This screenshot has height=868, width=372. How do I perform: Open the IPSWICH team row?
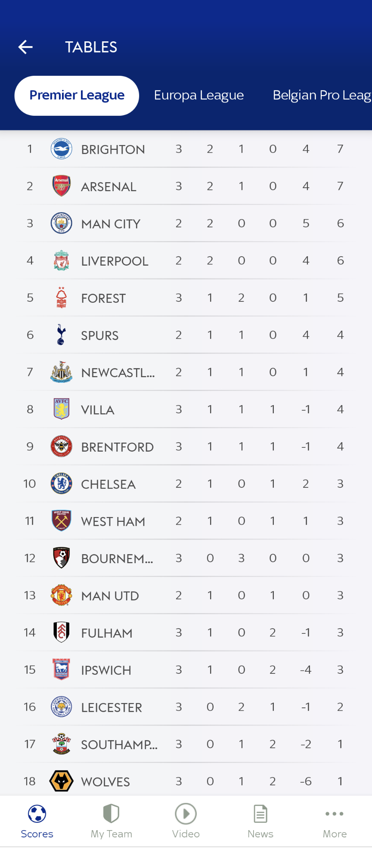tap(186, 670)
